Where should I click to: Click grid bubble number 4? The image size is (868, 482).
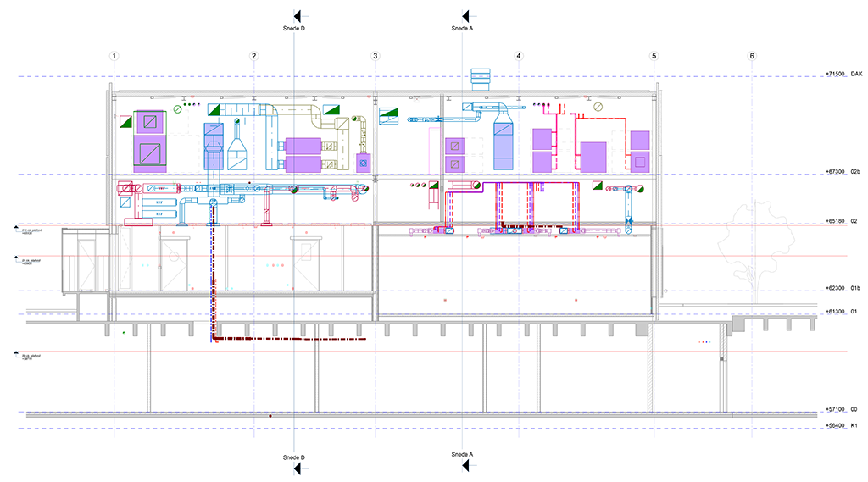[x=519, y=56]
